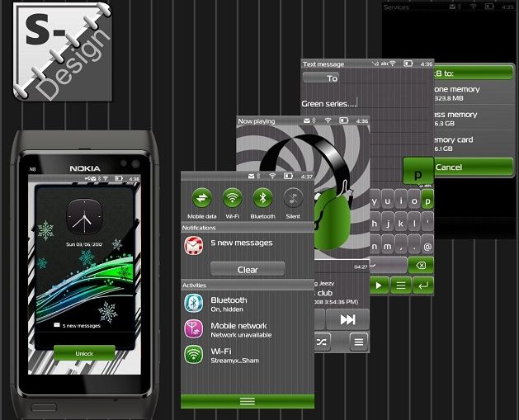This screenshot has width=519, height=420.
Task: Tap battery icon in notification panel status bar
Action: coord(288,176)
